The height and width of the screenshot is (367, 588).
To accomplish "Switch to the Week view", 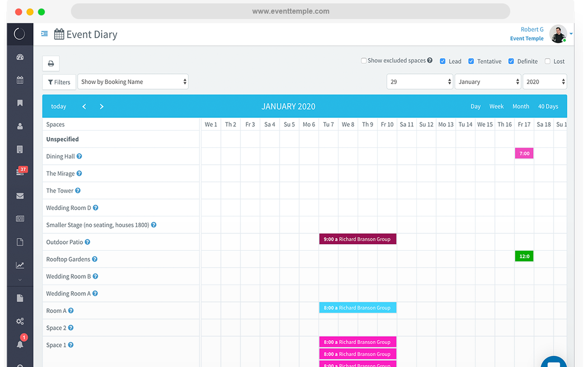I will coord(496,106).
